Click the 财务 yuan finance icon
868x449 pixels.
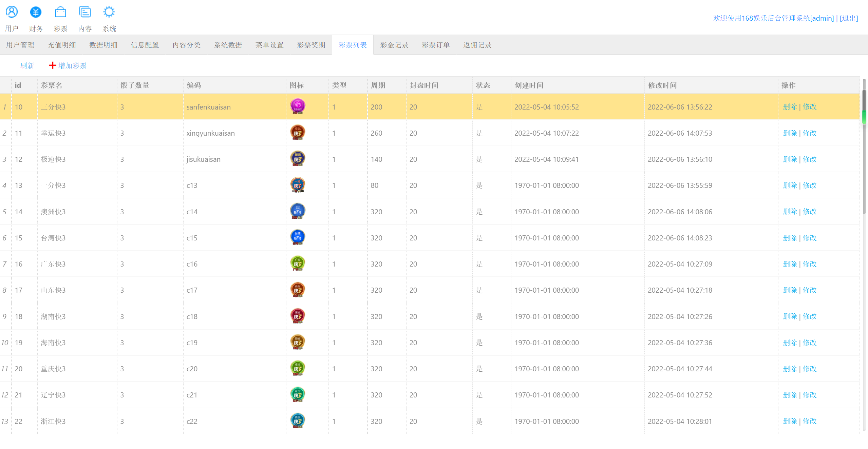36,12
